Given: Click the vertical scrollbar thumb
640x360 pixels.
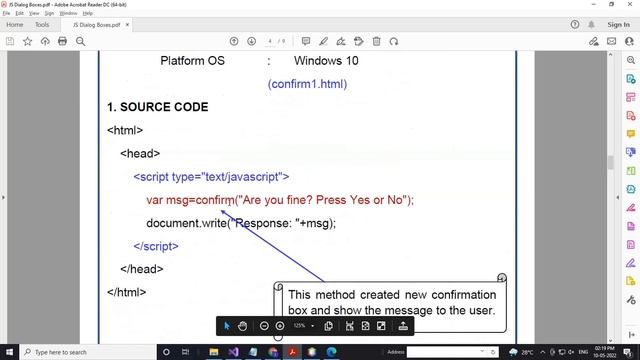Looking at the screenshot, I should pyautogui.click(x=611, y=162).
